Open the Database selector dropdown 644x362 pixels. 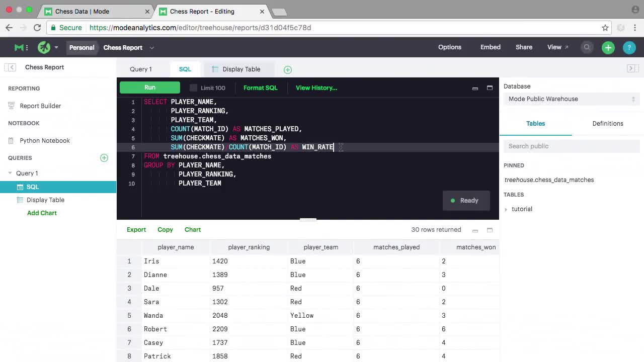pos(572,99)
